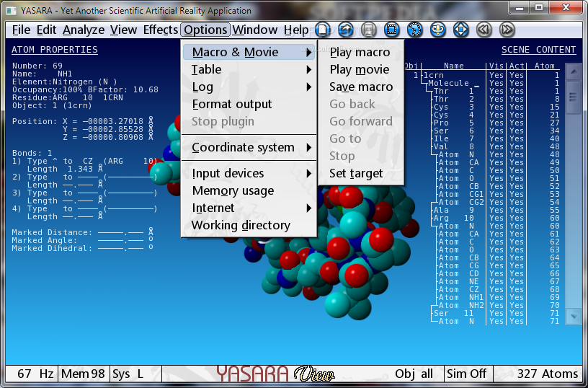Click the ATOM PROPERTIES heading
588x388 pixels.
click(55, 50)
